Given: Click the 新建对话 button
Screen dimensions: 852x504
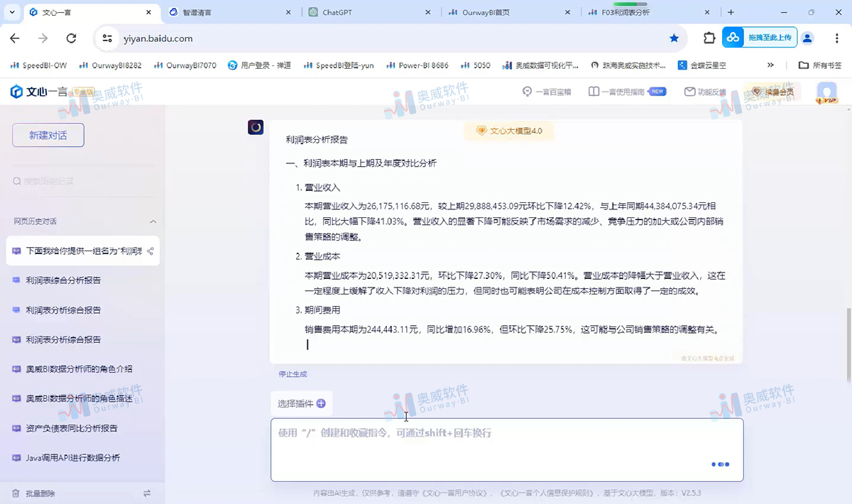Looking at the screenshot, I should [48, 135].
